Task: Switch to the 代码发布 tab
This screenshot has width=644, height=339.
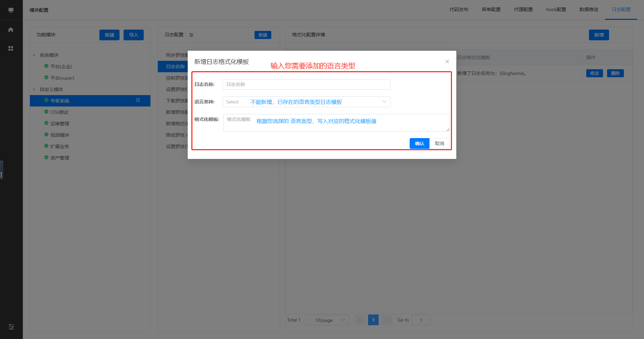Action: pyautogui.click(x=459, y=9)
